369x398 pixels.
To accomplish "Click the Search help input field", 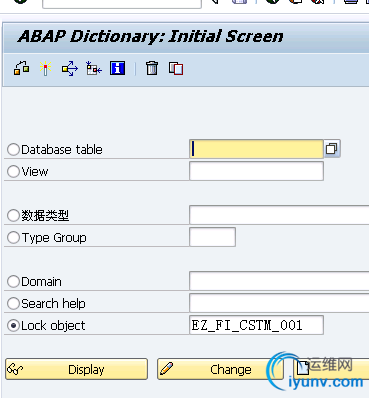I will 279,303.
